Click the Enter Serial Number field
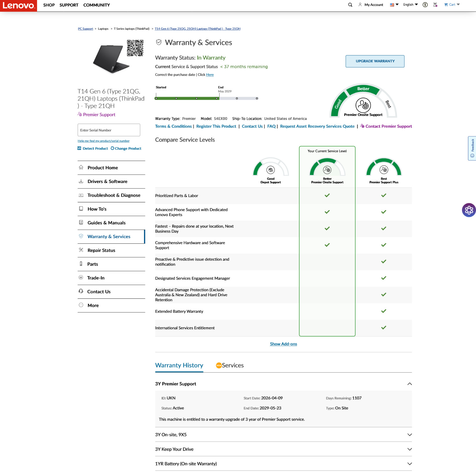 click(x=109, y=130)
